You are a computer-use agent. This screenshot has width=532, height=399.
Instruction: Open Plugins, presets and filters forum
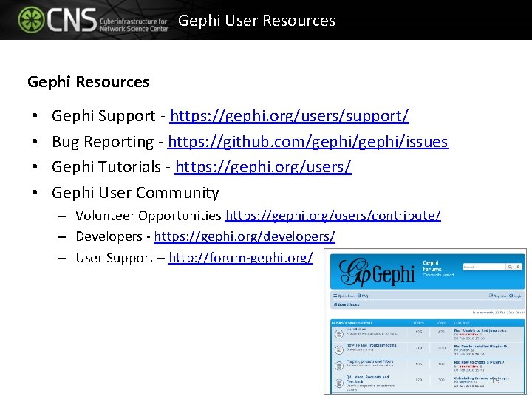tap(370, 361)
